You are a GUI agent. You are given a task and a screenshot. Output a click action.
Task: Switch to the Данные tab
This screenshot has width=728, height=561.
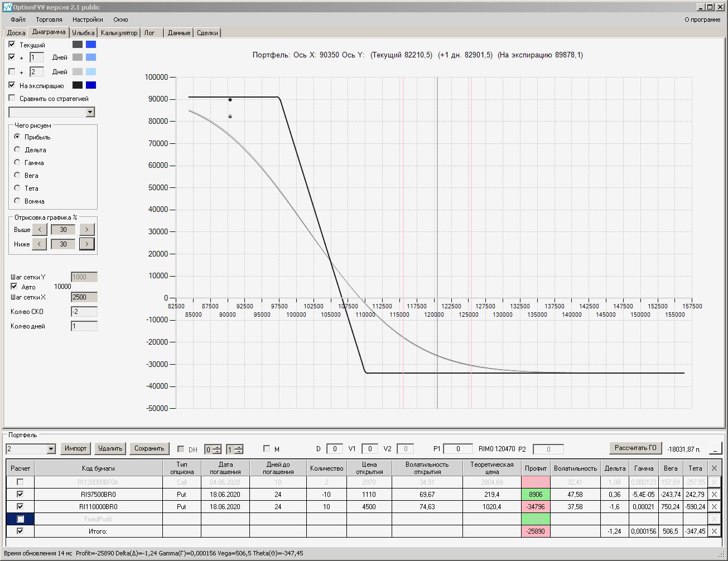click(x=179, y=33)
